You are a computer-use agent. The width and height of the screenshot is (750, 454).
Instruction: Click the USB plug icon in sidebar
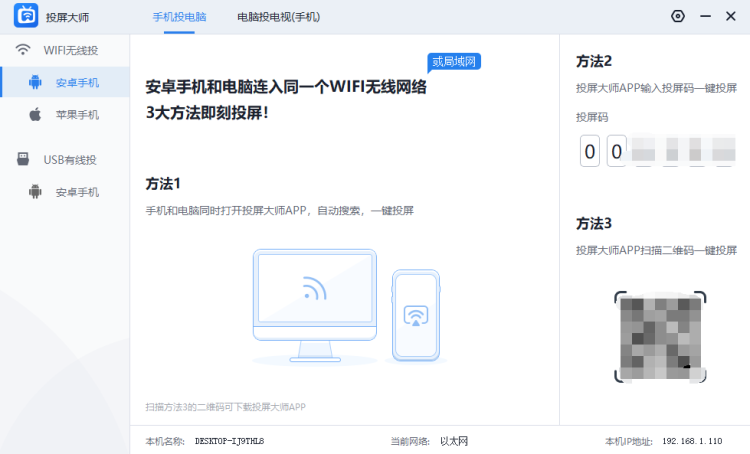click(x=23, y=159)
